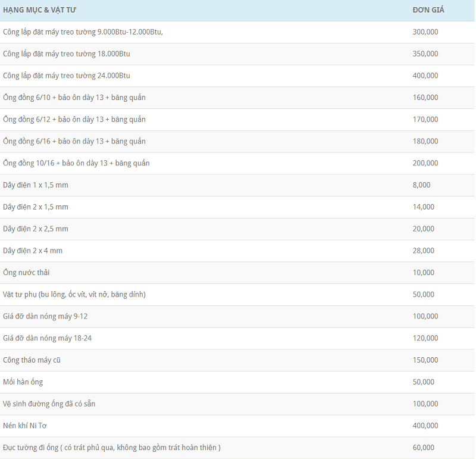Select "Công lắp đặt máy treo tường 18.000Btu"
Viewport: 476px width, 459px height.
pyautogui.click(x=67, y=54)
